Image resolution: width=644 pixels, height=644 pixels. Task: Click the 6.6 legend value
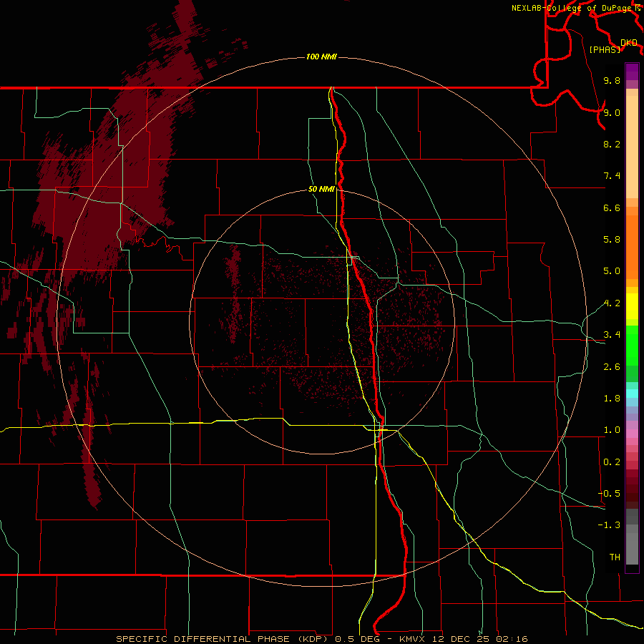pos(612,208)
